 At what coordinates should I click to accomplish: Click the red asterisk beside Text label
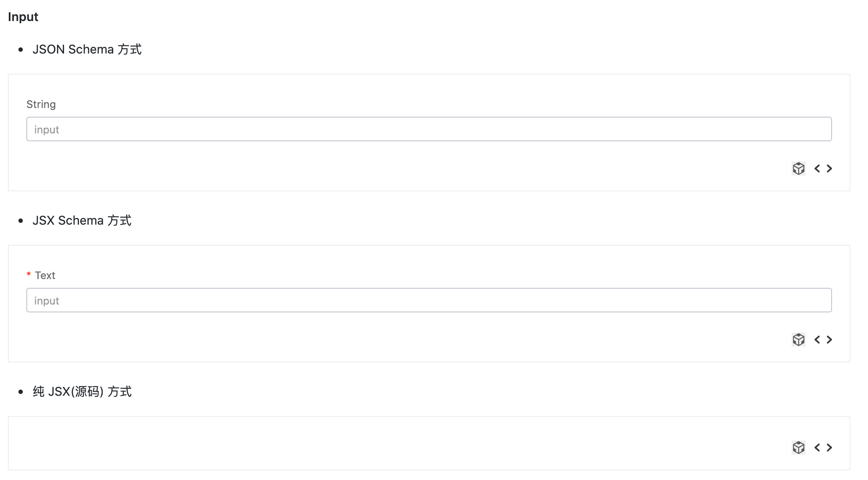(x=29, y=275)
